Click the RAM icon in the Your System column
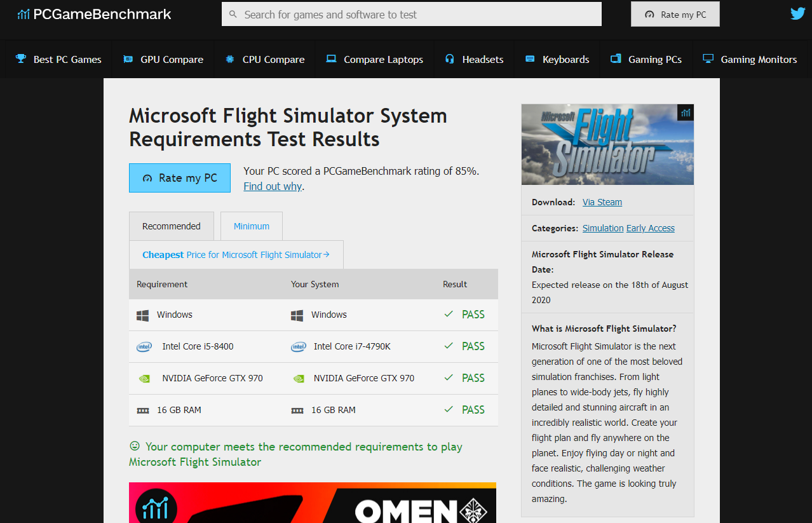812x523 pixels. click(x=297, y=411)
